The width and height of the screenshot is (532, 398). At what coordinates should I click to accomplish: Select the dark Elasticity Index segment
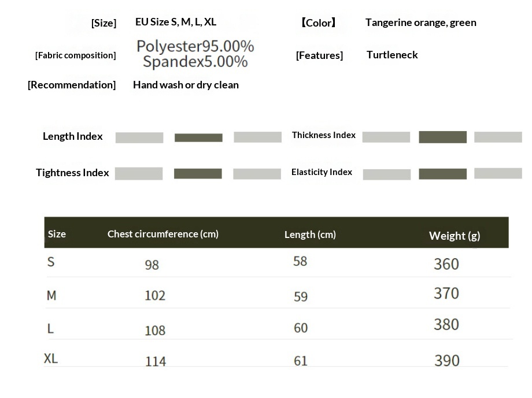(x=442, y=174)
